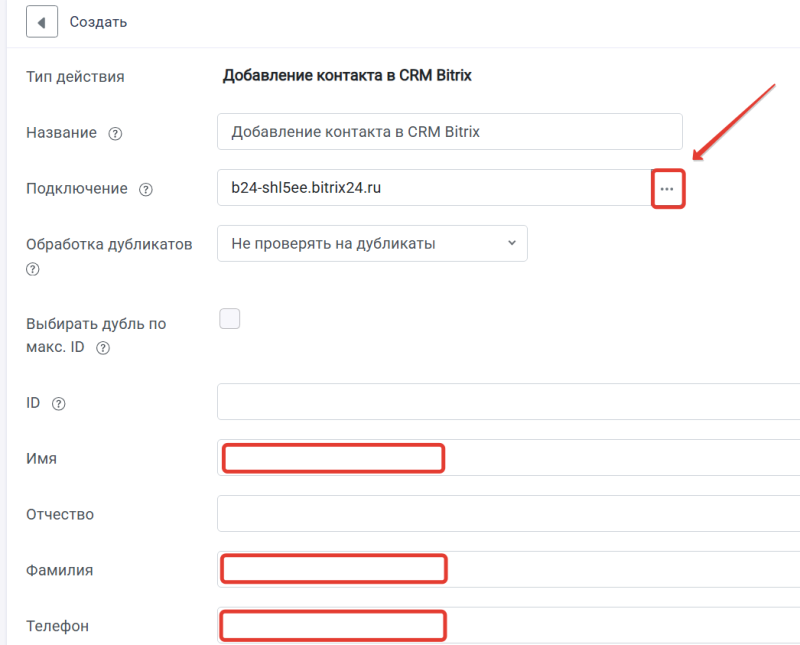Focus the Фамилия input field
The width and height of the screenshot is (800, 645).
pyautogui.click(x=509, y=569)
